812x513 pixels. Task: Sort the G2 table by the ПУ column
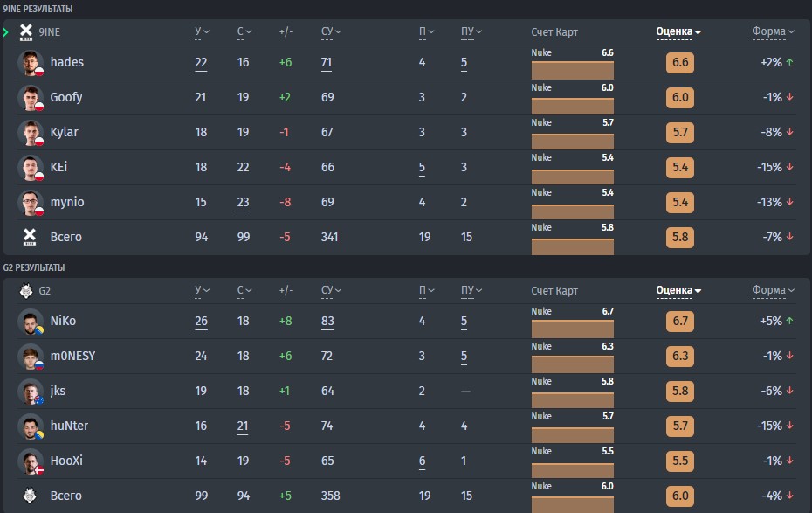471,290
